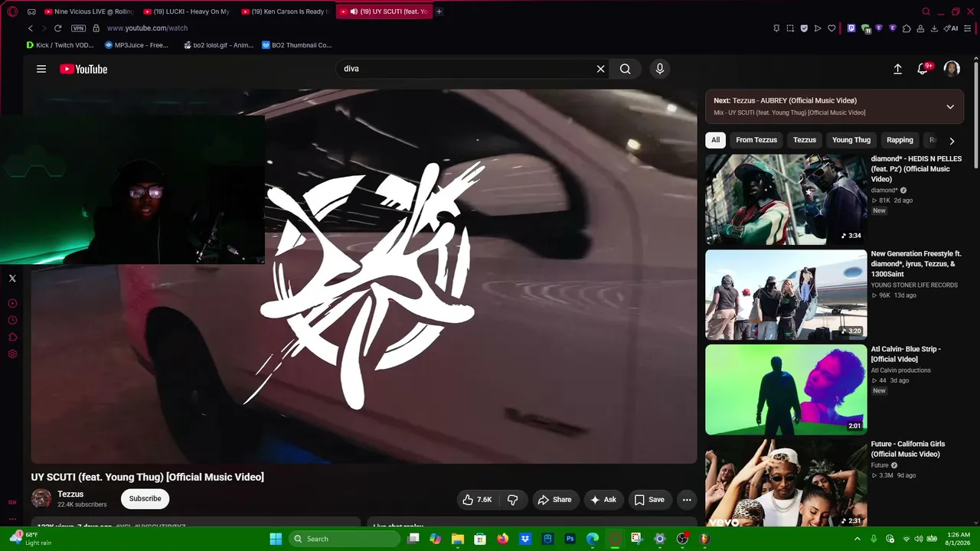Add page to bookmarks heart icon
Screen dimensions: 980x551
pos(831,28)
